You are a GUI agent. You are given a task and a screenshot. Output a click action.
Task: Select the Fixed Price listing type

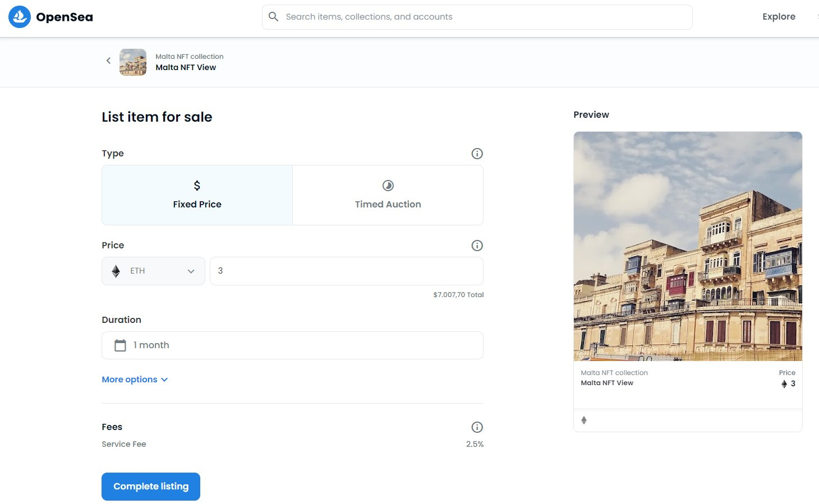[x=197, y=195]
